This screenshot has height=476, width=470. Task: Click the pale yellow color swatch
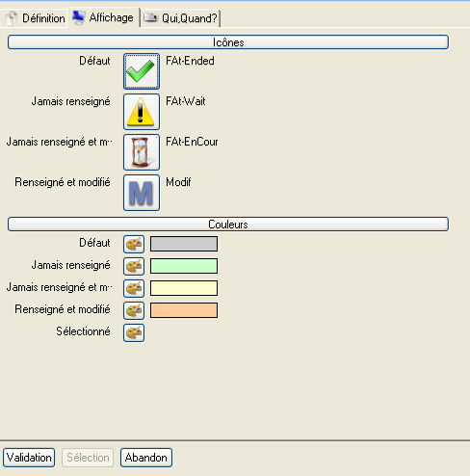[x=184, y=288]
